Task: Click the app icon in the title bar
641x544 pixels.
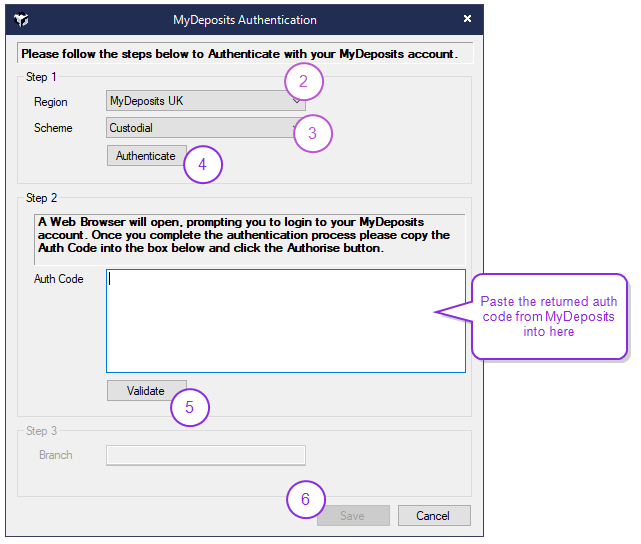Action: (22, 20)
